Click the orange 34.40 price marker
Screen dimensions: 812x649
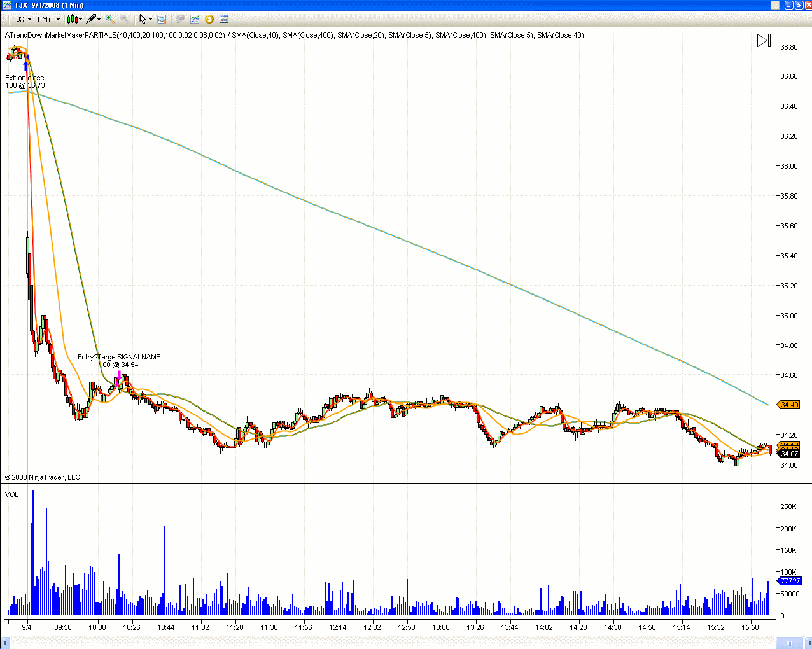(788, 404)
